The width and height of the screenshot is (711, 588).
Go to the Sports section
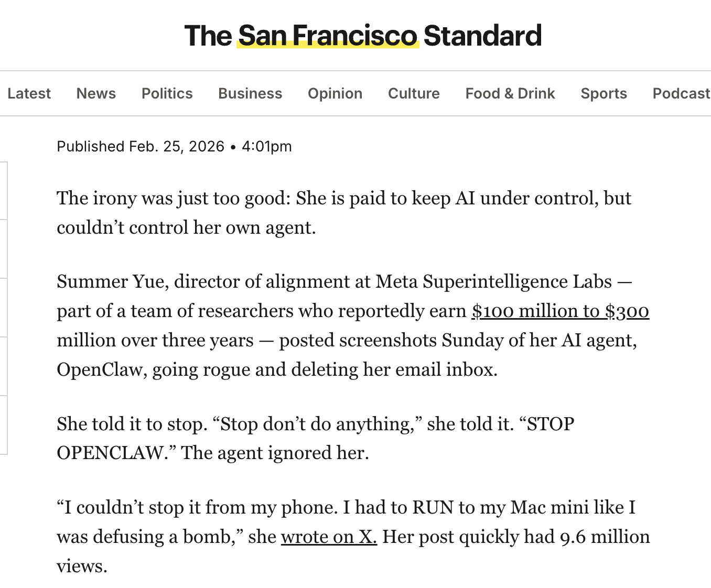point(604,93)
